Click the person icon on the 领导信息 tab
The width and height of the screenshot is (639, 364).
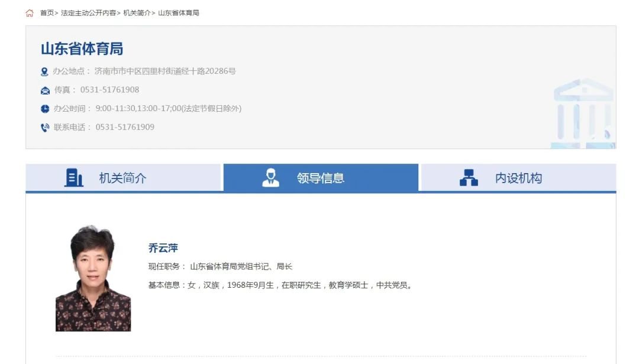point(272,177)
